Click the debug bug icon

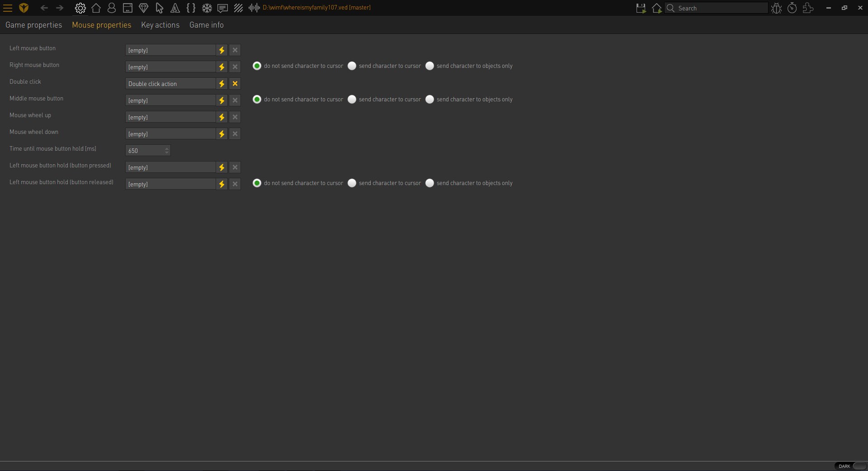tap(776, 8)
